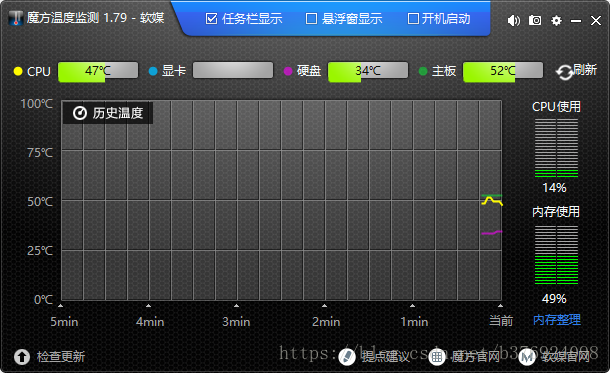Click the 75℃ axis label
The width and height of the screenshot is (610, 373).
(40, 153)
